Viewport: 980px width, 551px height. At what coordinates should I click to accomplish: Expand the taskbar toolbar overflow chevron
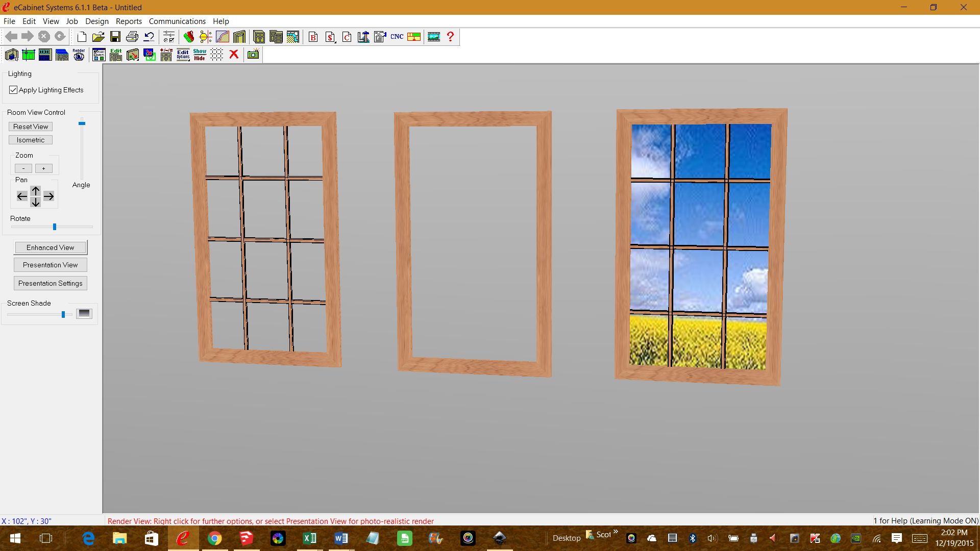[616, 532]
